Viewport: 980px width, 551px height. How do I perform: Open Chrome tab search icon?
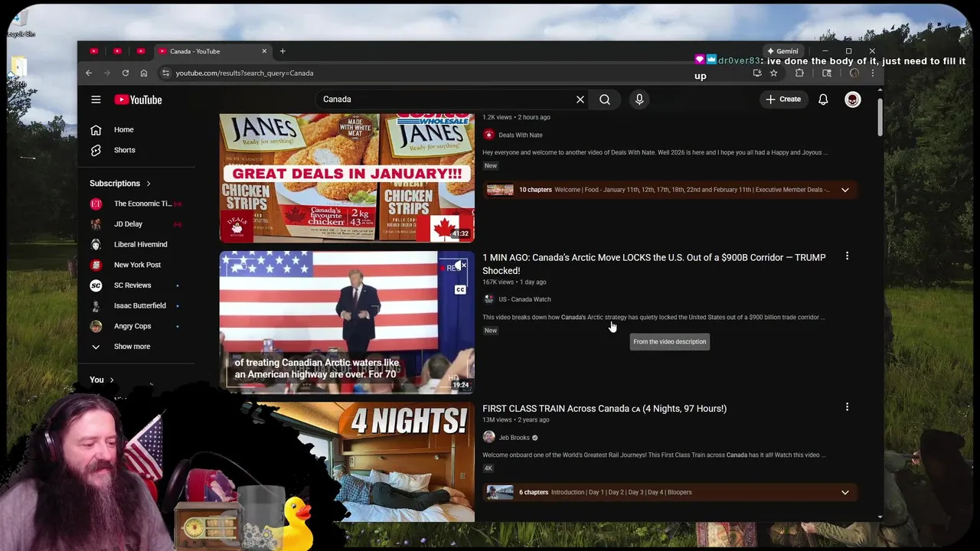pos(827,73)
